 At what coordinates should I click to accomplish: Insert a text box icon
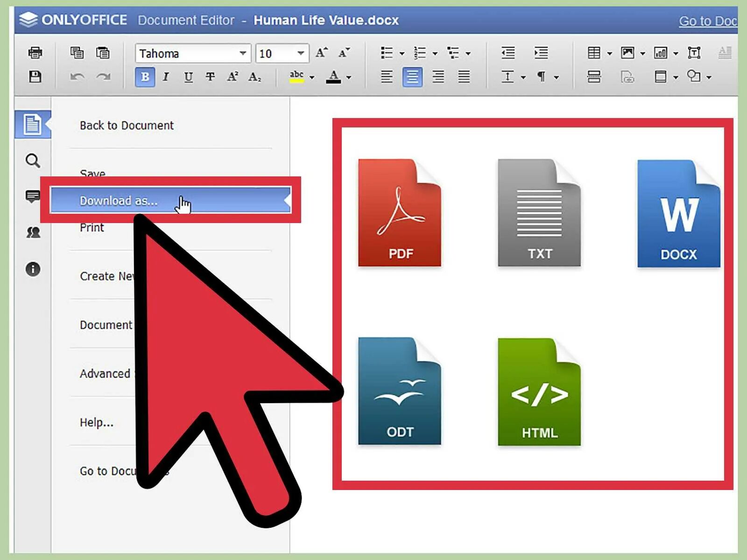coord(694,53)
